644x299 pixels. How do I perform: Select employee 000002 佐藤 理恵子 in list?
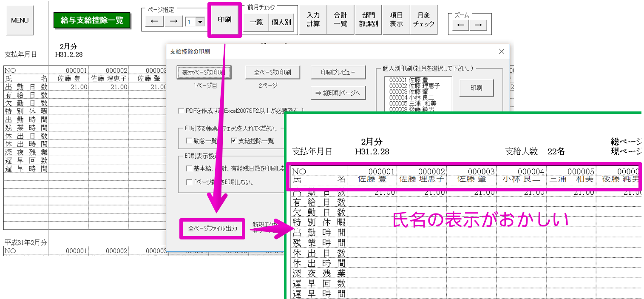pyautogui.click(x=414, y=86)
